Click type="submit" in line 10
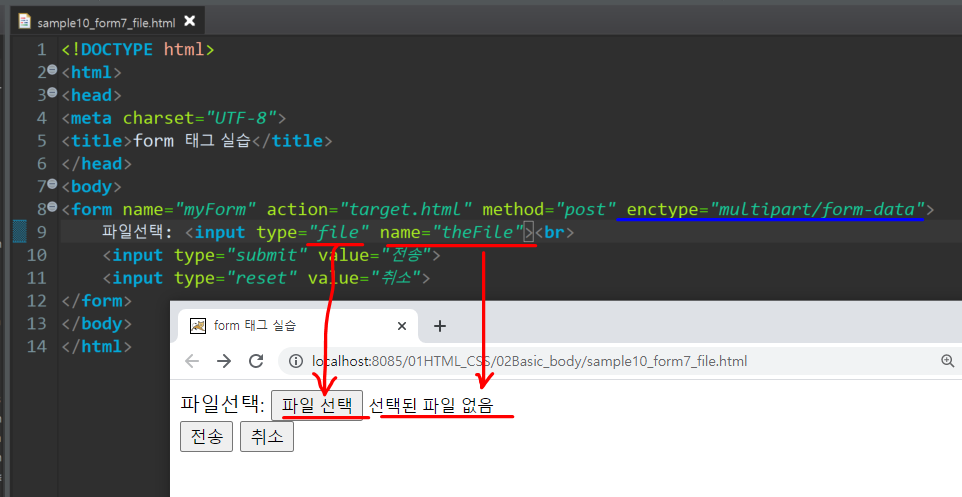Viewport: 962px width, 497px height. [x=240, y=255]
